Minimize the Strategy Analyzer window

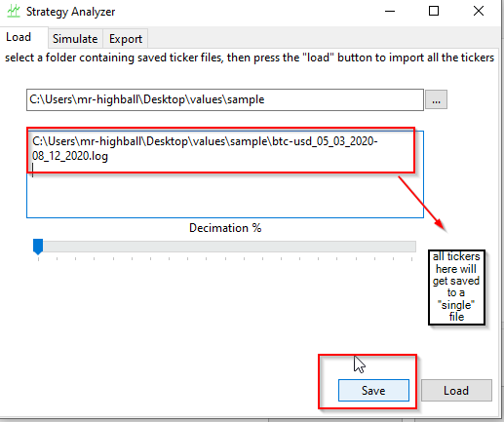coord(390,11)
